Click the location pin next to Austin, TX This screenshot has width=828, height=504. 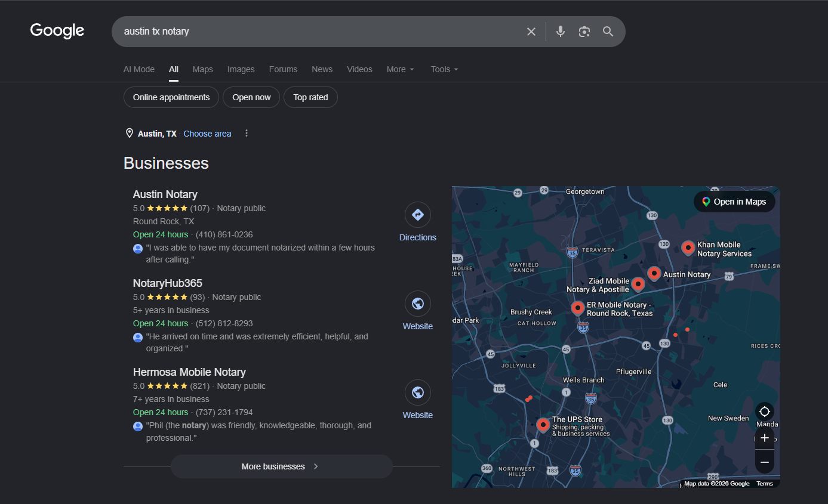[x=129, y=133]
